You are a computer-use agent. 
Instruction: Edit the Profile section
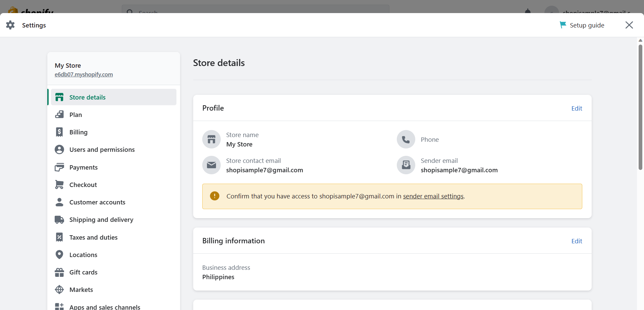click(577, 108)
